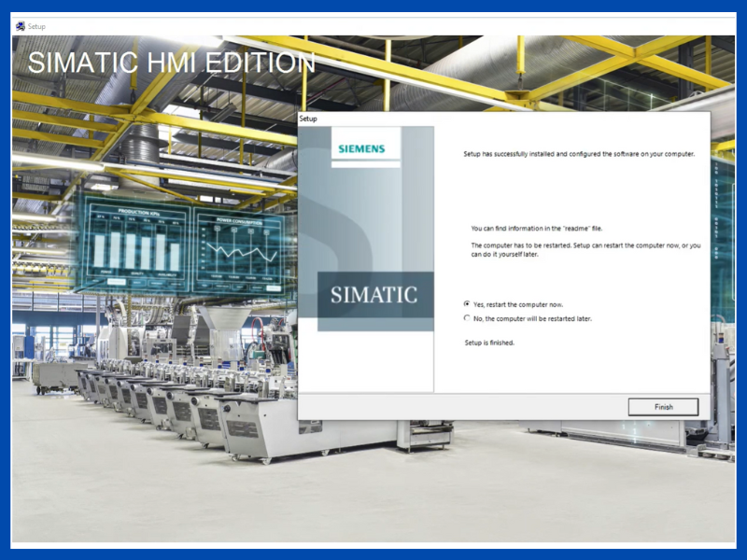Image resolution: width=747 pixels, height=560 pixels.
Task: Click the SIEMENS logo in the dialog
Action: coord(361,148)
